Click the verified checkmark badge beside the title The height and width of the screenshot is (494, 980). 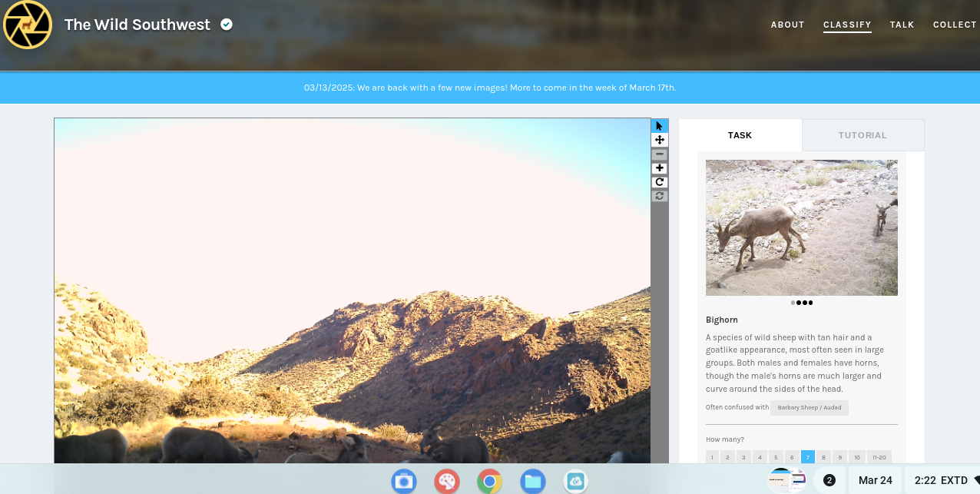[227, 25]
